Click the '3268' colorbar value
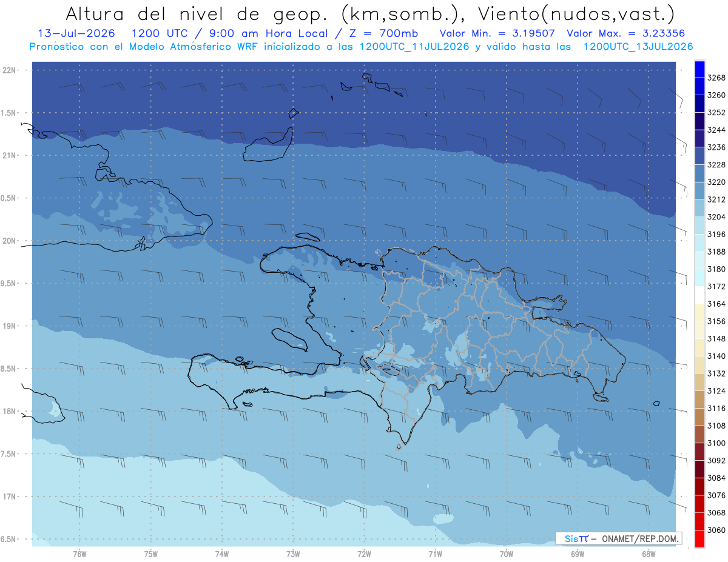Screen dimensions: 728x562 [716, 78]
